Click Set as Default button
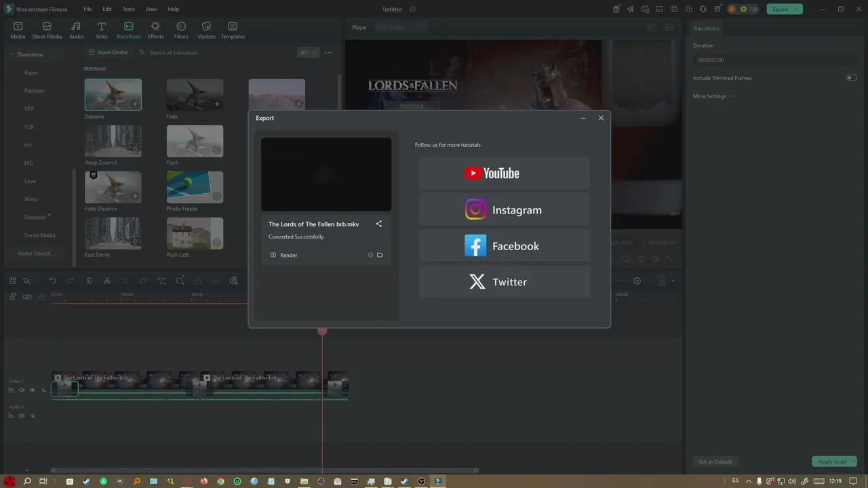Screen dimensions: 868x488 tap(715, 462)
